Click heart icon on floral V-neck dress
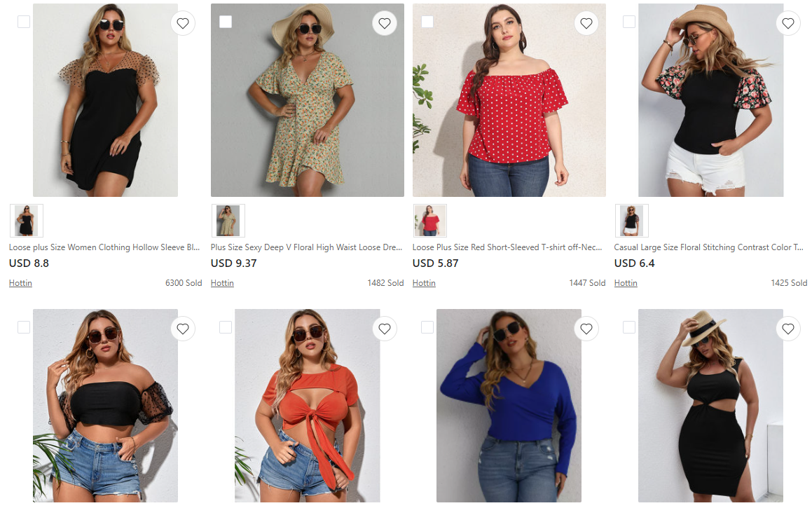812x508 pixels. (385, 23)
